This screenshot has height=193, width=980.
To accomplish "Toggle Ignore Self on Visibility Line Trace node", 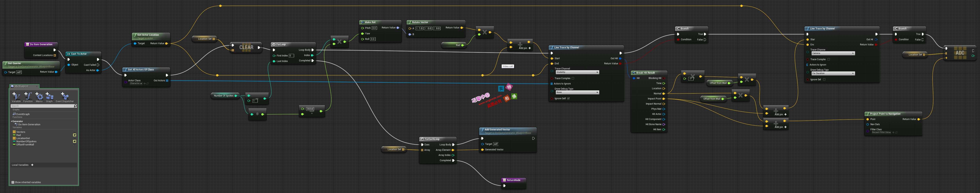I will 568,98.
